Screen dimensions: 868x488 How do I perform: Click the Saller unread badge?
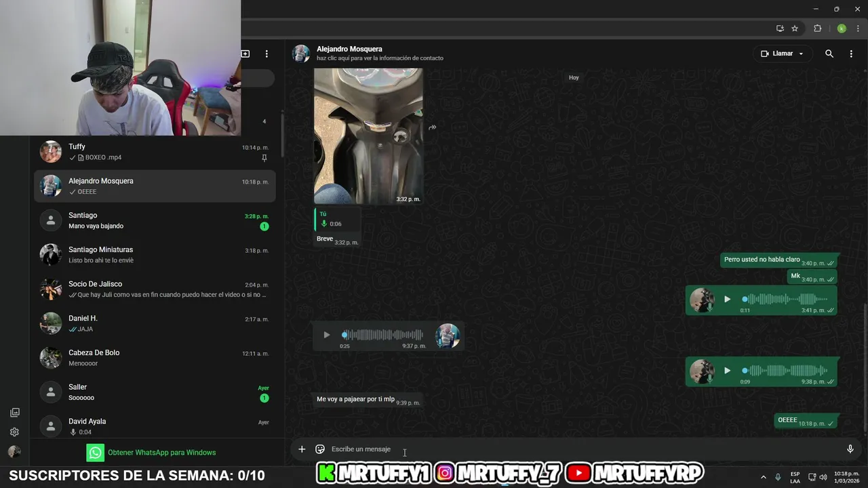point(264,398)
